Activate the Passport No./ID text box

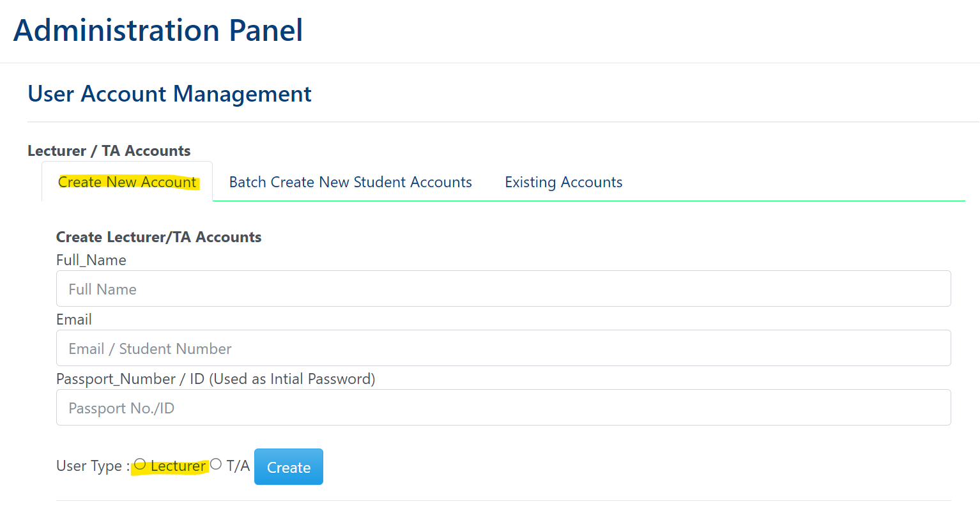click(503, 408)
